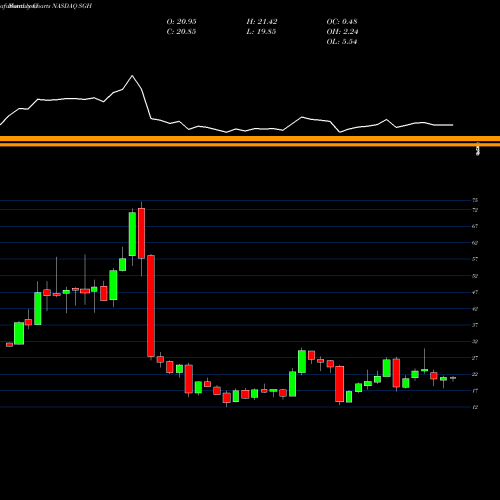Click the 52 price axis label
The image size is (500, 500).
tap(475, 276)
